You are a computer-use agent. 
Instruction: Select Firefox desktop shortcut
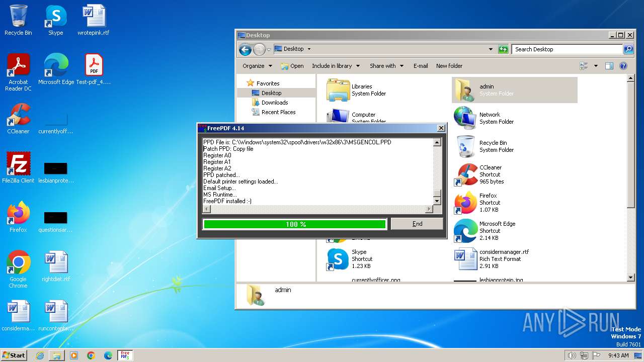pos(18,217)
